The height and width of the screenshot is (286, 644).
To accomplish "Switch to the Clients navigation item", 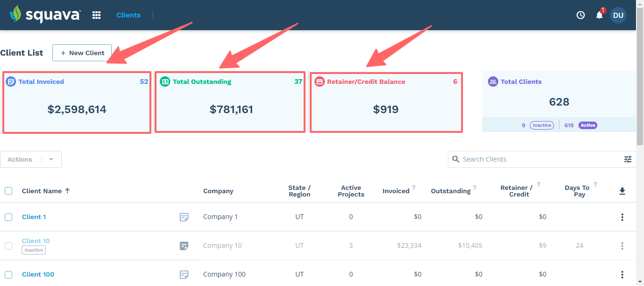I will click(x=128, y=15).
